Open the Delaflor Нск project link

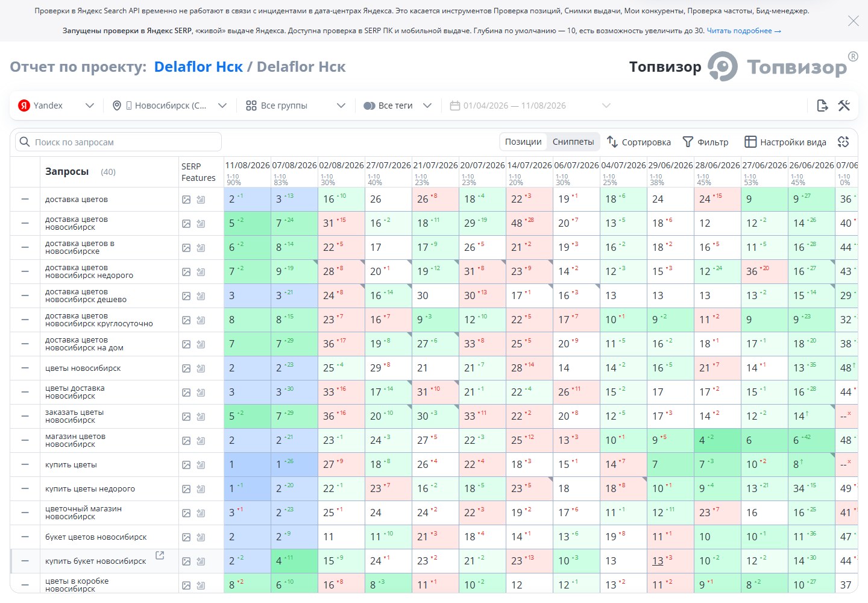click(x=198, y=67)
